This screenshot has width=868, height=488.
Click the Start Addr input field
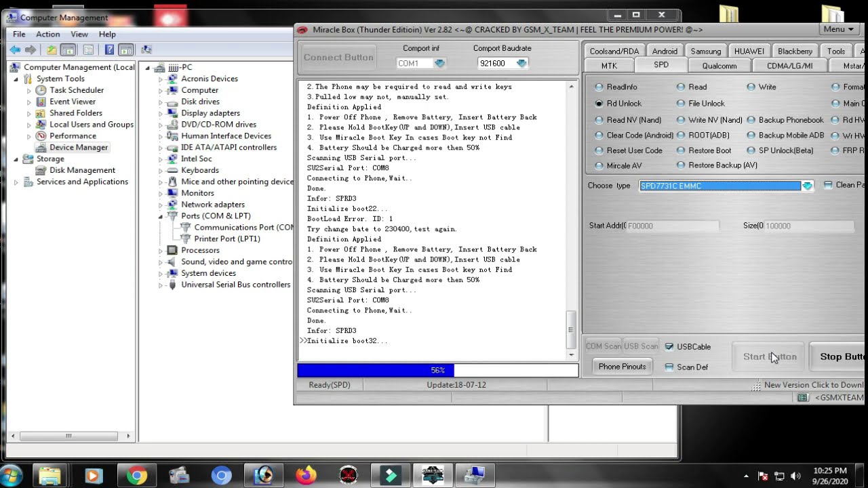click(672, 226)
